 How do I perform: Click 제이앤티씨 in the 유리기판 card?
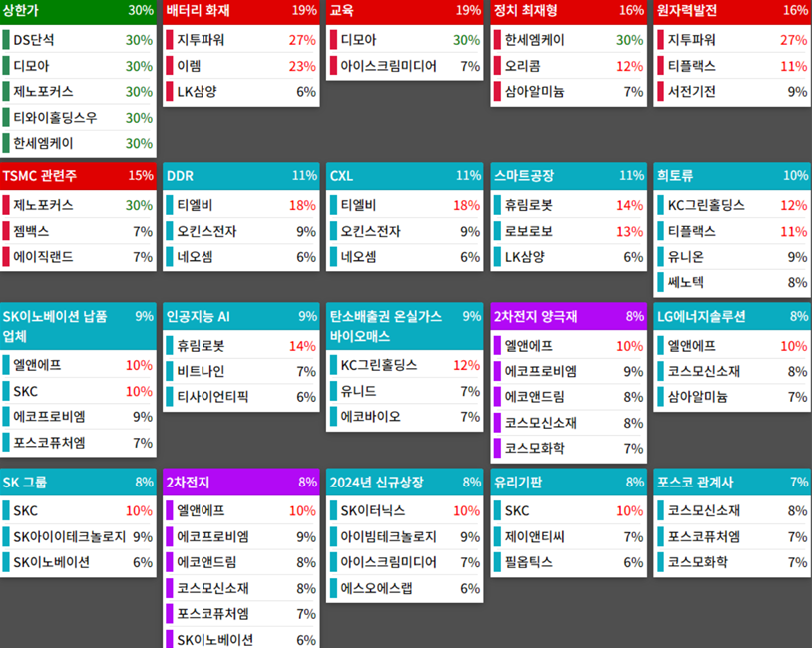click(569, 537)
